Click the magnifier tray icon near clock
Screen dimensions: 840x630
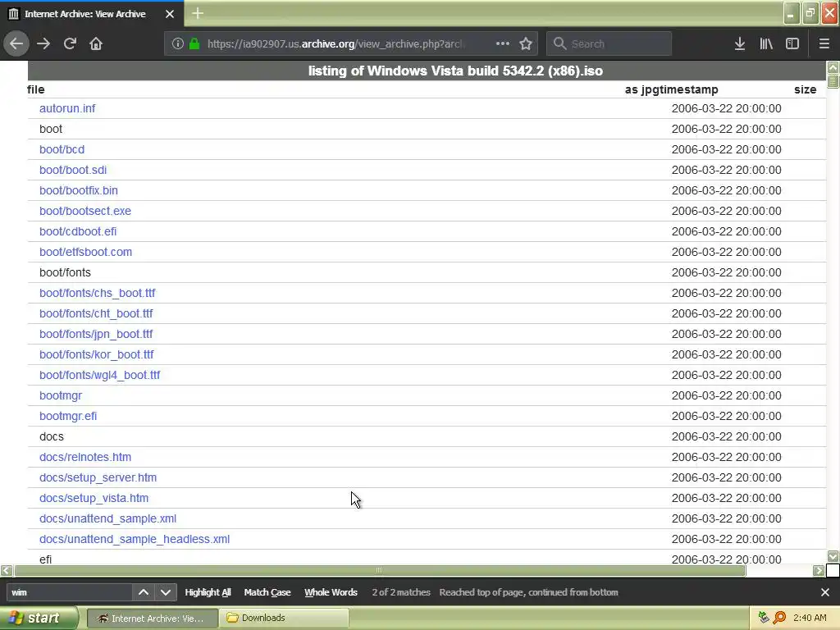point(779,618)
